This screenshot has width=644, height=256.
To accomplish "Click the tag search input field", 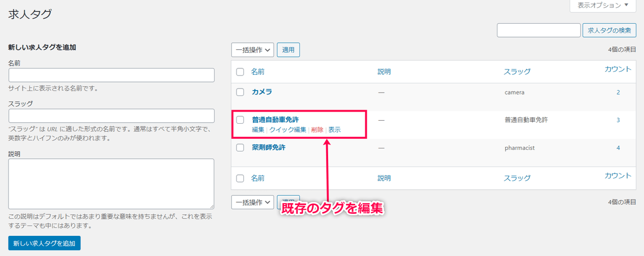I will tap(538, 30).
